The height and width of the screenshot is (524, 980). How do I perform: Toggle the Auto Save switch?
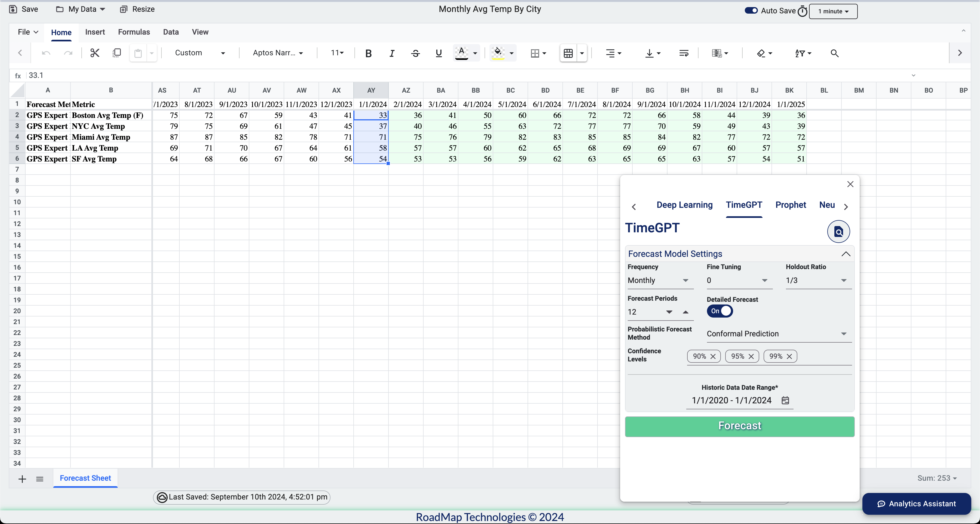751,11
